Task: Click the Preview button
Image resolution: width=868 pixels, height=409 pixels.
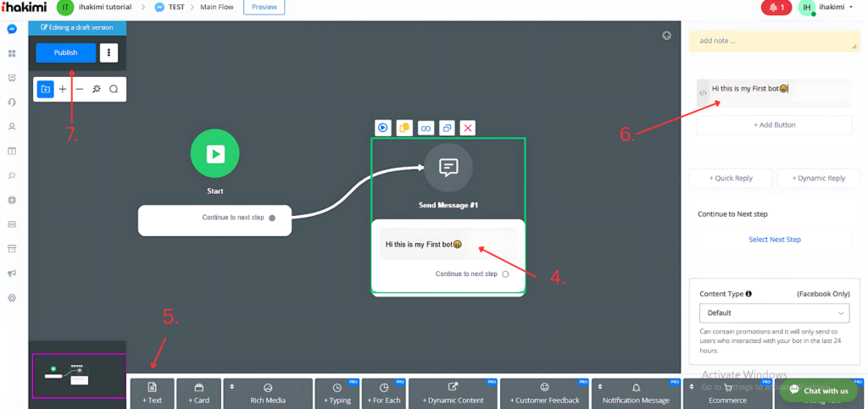Action: [x=264, y=8]
